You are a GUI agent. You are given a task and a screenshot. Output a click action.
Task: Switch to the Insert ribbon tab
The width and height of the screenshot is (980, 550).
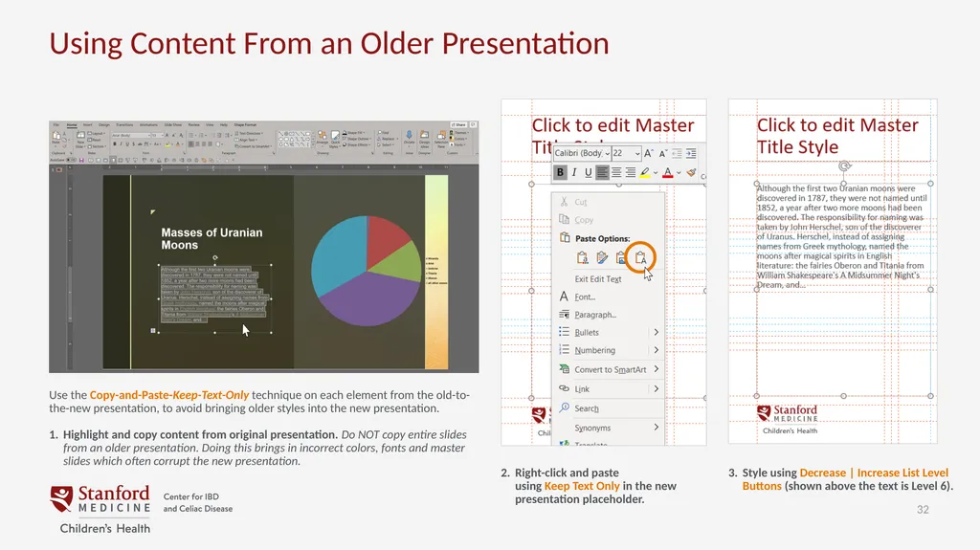87,124
